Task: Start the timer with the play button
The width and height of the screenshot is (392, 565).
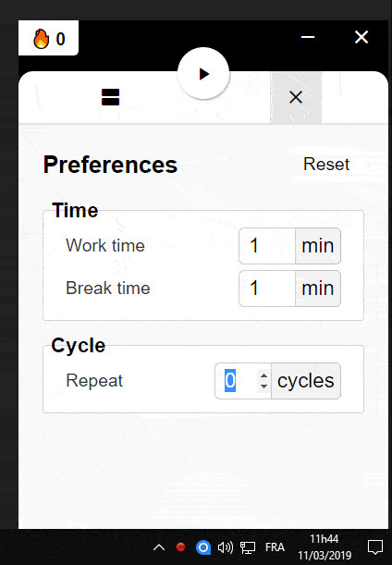Action: (203, 73)
